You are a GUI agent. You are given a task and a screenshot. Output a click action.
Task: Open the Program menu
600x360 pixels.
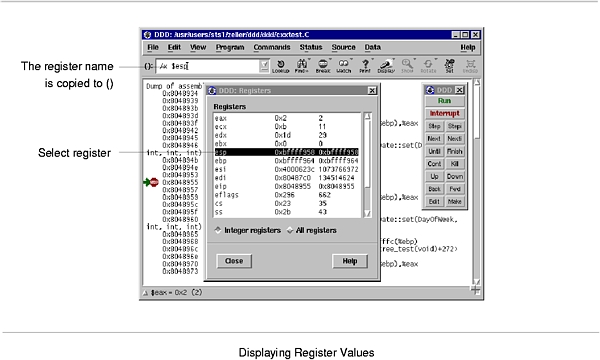point(230,47)
